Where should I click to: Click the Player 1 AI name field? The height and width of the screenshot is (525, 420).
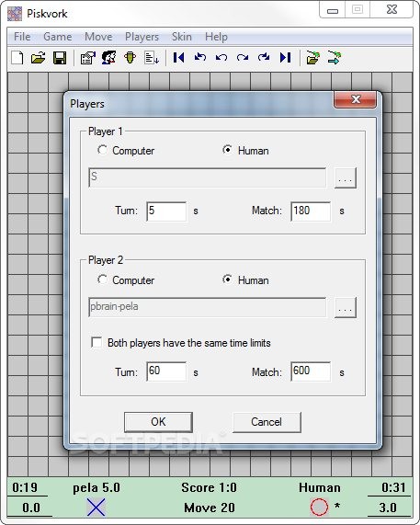click(x=207, y=177)
